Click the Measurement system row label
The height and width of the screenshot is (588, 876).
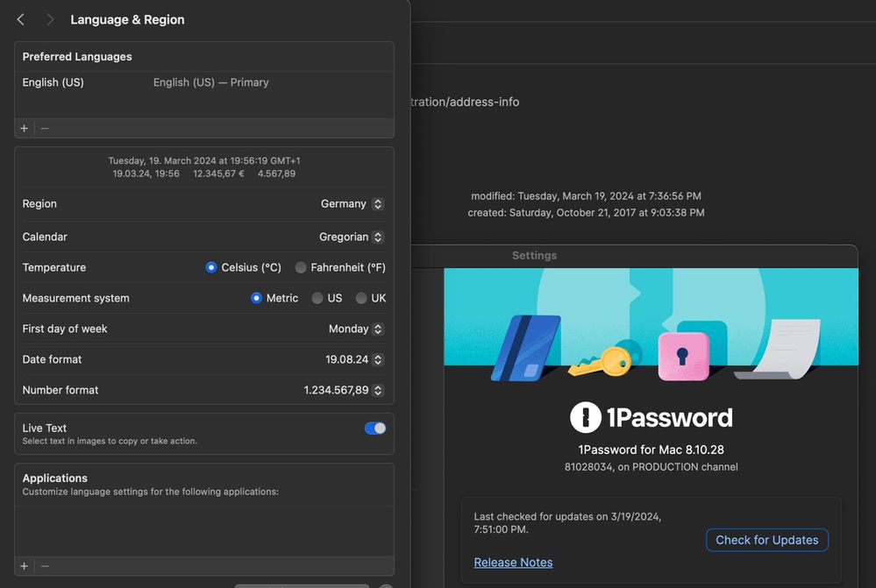[76, 298]
